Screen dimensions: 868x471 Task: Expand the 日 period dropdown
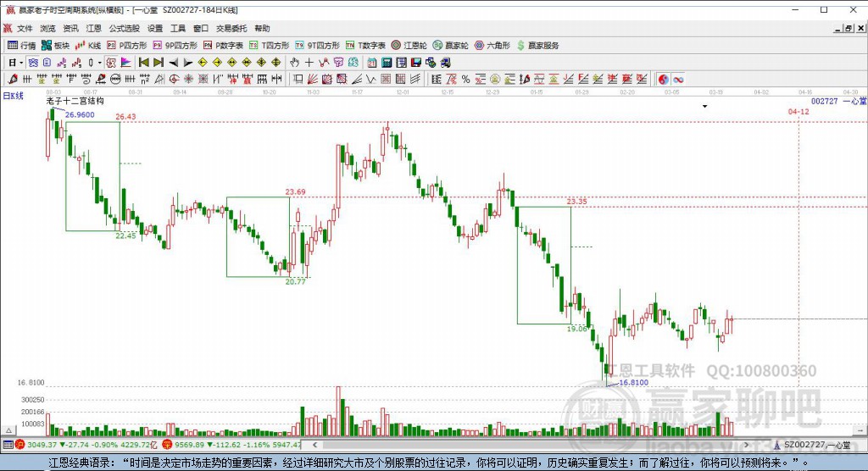pos(21,63)
